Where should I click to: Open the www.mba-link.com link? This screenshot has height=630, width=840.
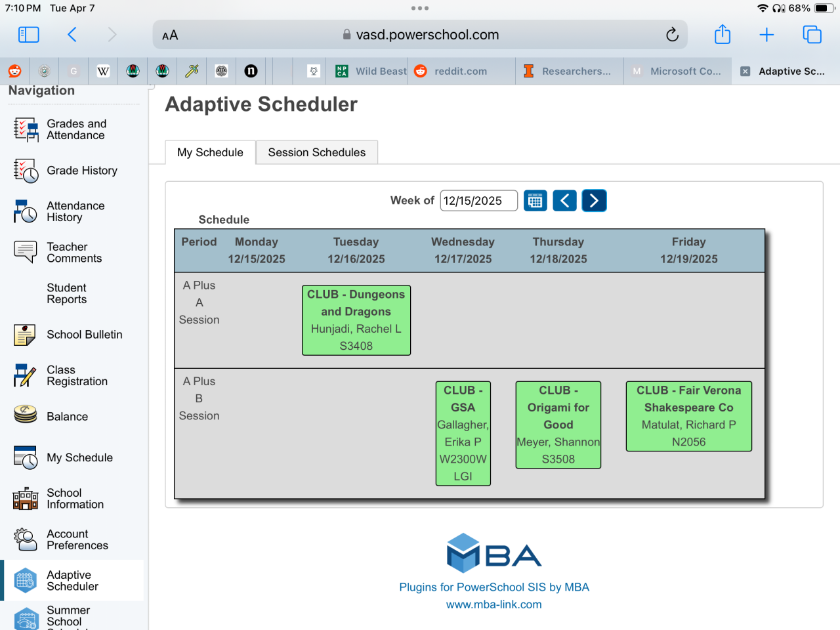[x=493, y=604]
